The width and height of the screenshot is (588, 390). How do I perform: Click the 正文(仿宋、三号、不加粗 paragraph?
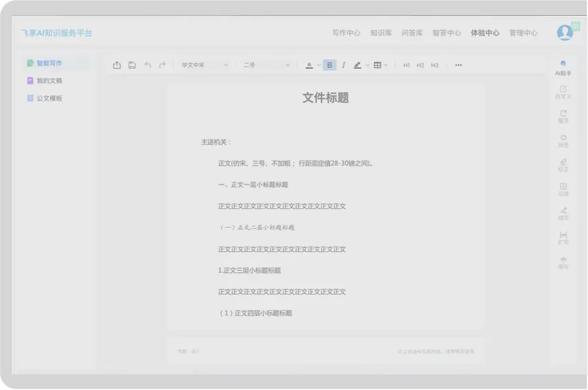(x=295, y=164)
